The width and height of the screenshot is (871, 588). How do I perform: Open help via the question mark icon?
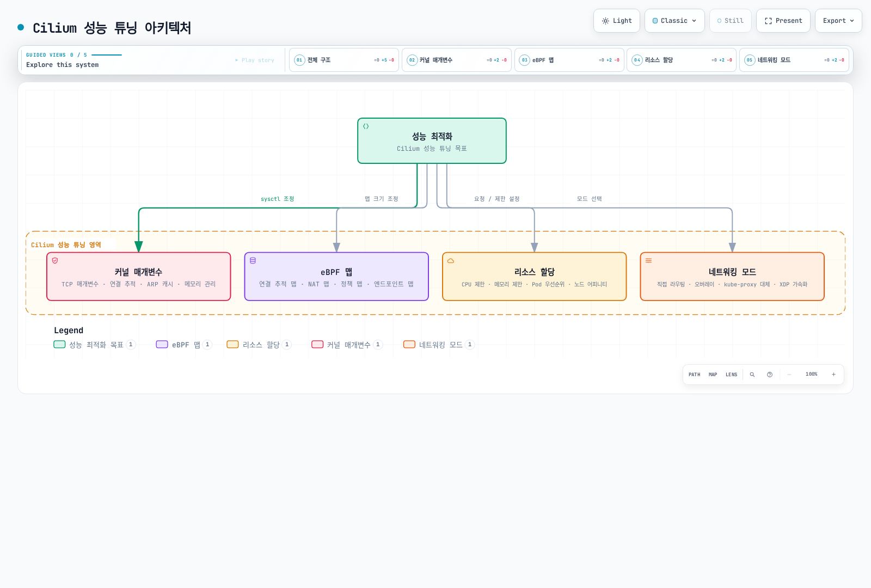pyautogui.click(x=770, y=375)
